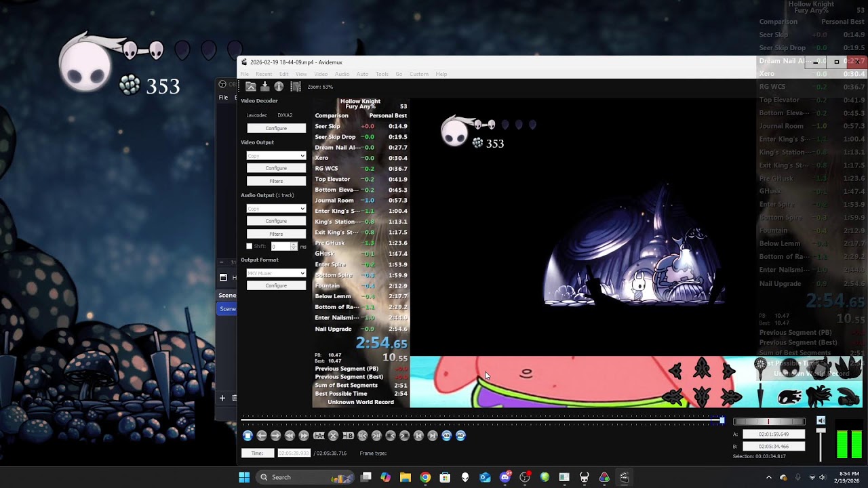Jump to the previous keyframe with the rewind icon

coord(290,436)
